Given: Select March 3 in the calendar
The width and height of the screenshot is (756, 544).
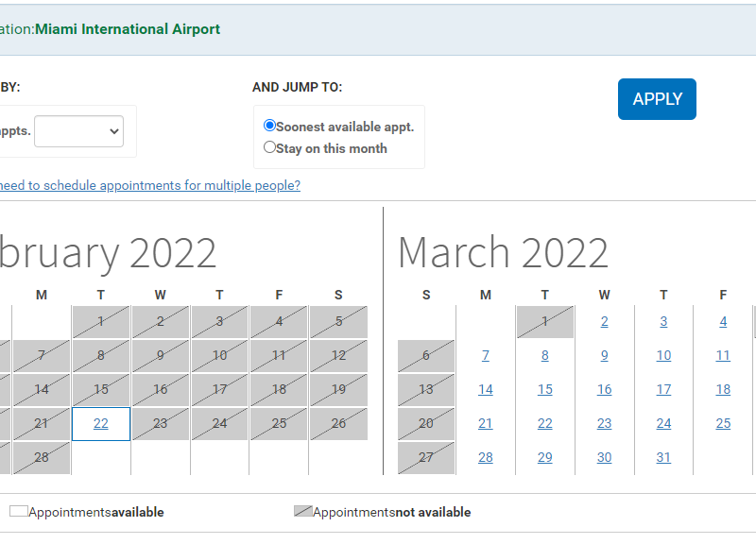Looking at the screenshot, I should click(663, 322).
